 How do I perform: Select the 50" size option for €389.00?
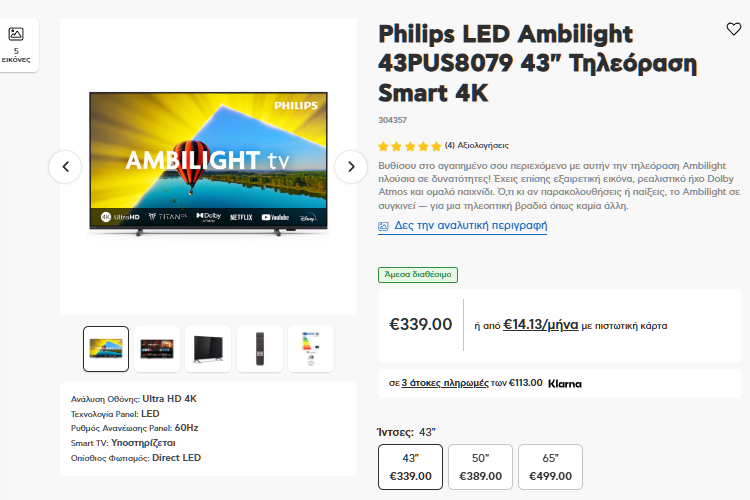pos(480,467)
